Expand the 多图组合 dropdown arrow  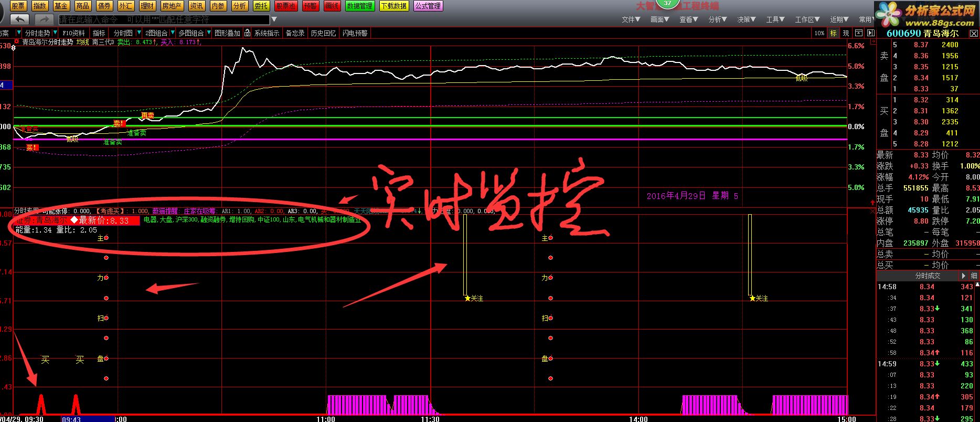[208, 33]
